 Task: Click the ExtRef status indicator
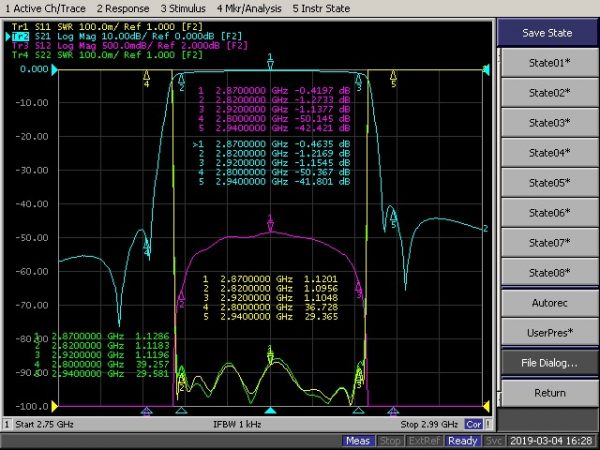pyautogui.click(x=424, y=441)
